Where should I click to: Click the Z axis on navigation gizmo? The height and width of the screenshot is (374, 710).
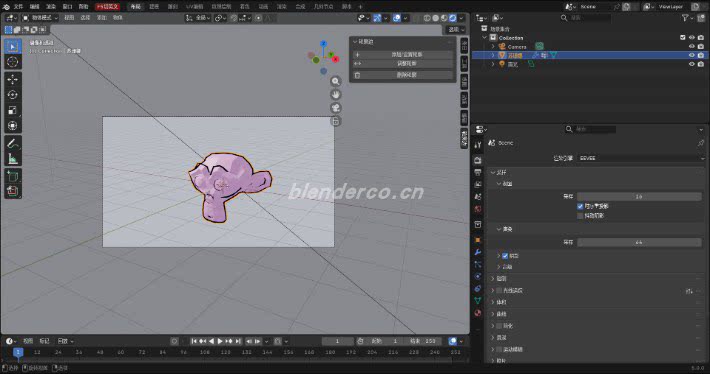pyautogui.click(x=323, y=43)
